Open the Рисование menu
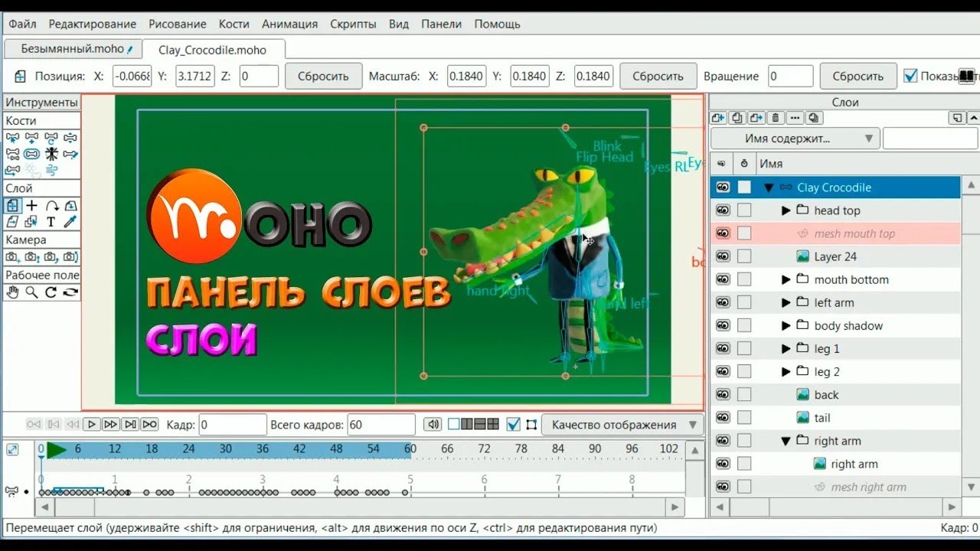980x551 pixels. [178, 24]
